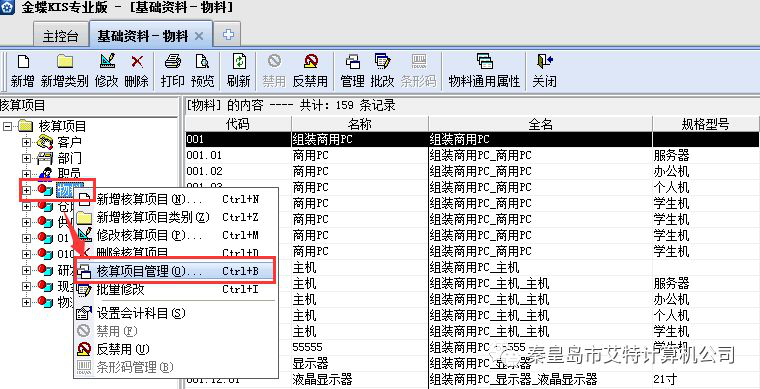760x389 pixels.
Task: Click the 核算项目 root folder icon
Action: 25,127
